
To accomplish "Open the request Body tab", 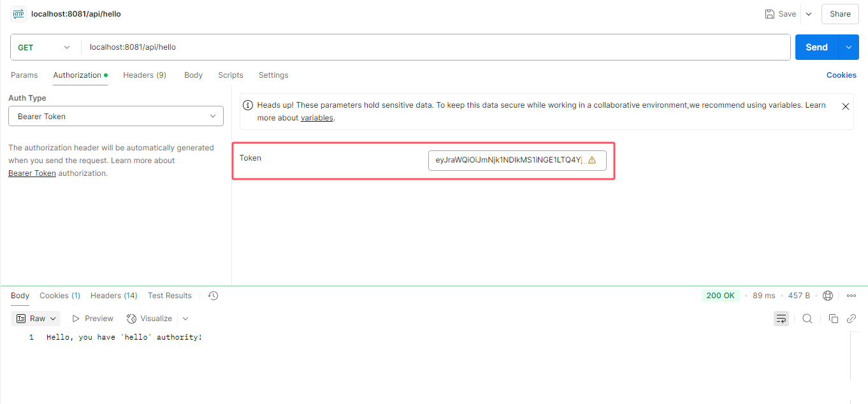I will tap(193, 75).
